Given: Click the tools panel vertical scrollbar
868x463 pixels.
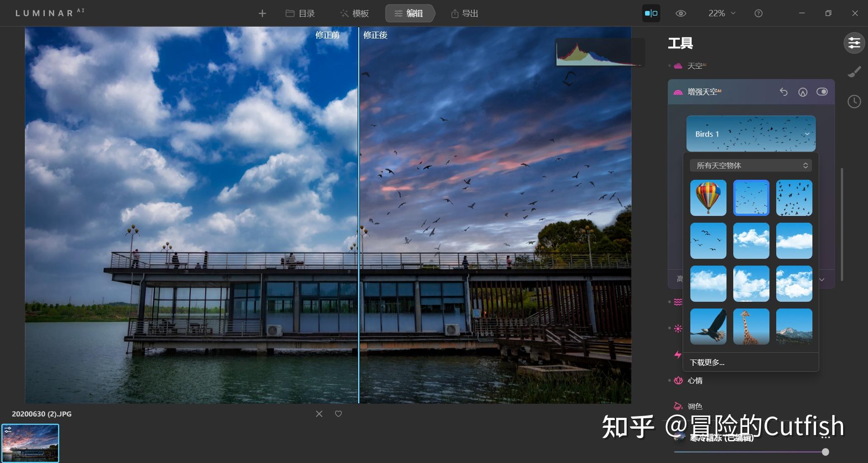Looking at the screenshot, I should pyautogui.click(x=842, y=224).
